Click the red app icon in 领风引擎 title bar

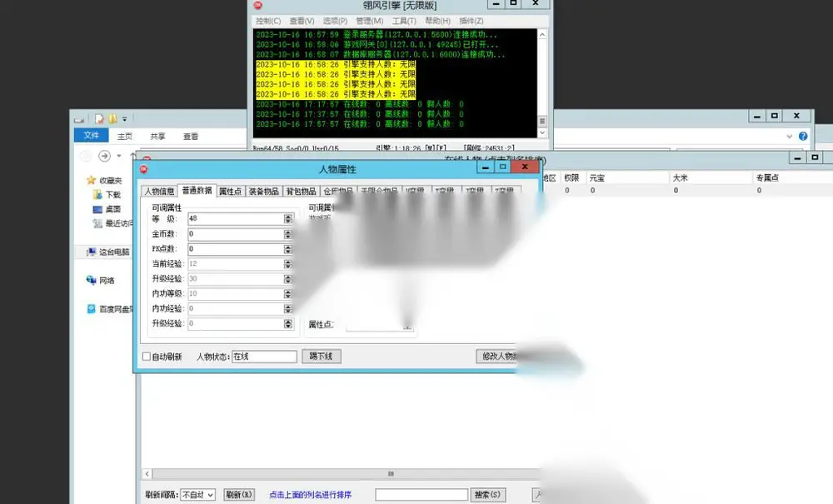(x=258, y=5)
